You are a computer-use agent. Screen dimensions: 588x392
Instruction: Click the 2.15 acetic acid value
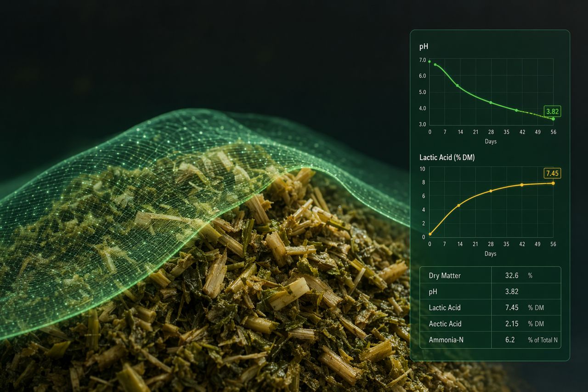pyautogui.click(x=512, y=324)
